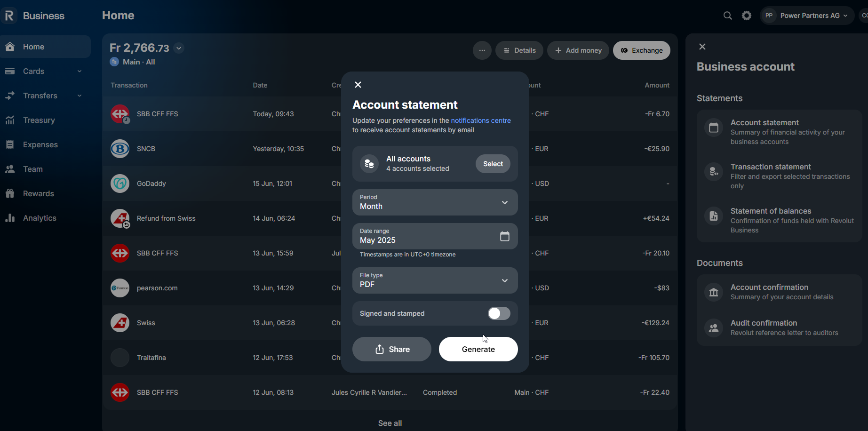868x431 pixels.
Task: Click the Statement of balances document icon
Action: click(x=714, y=216)
